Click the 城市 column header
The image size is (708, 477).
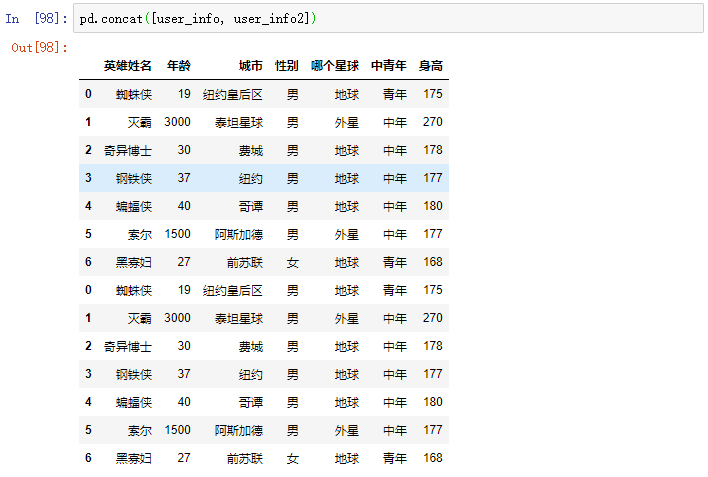251,66
